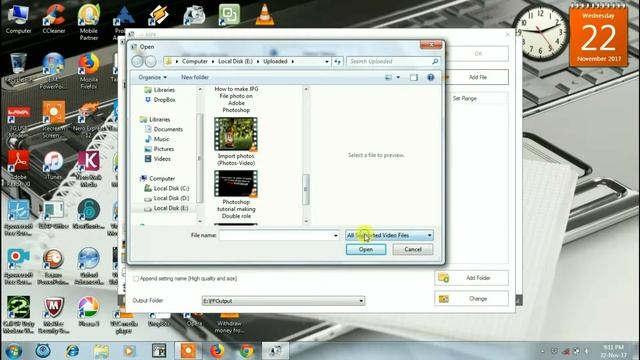Toggle the Append setting name checkbox
Screen dimensions: 640x360
(136, 279)
